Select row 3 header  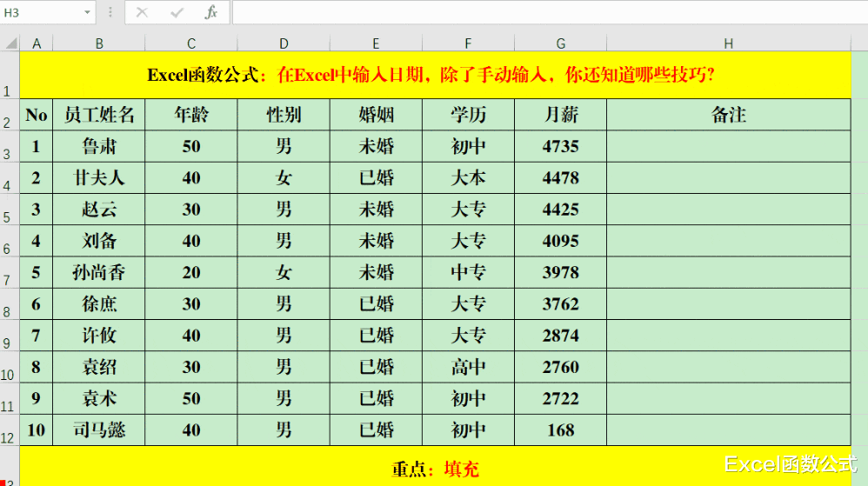10,147
